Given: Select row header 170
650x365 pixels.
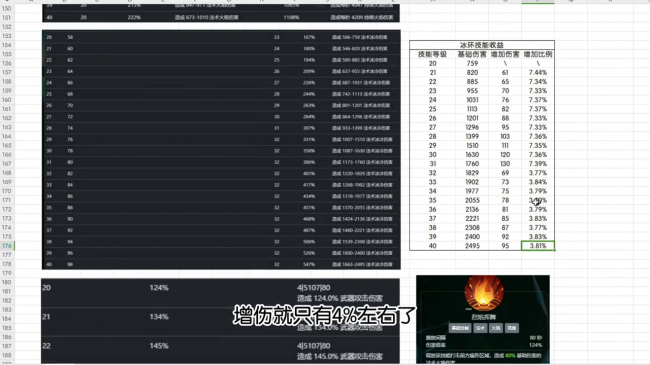Looking at the screenshot, I should pyautogui.click(x=7, y=191).
